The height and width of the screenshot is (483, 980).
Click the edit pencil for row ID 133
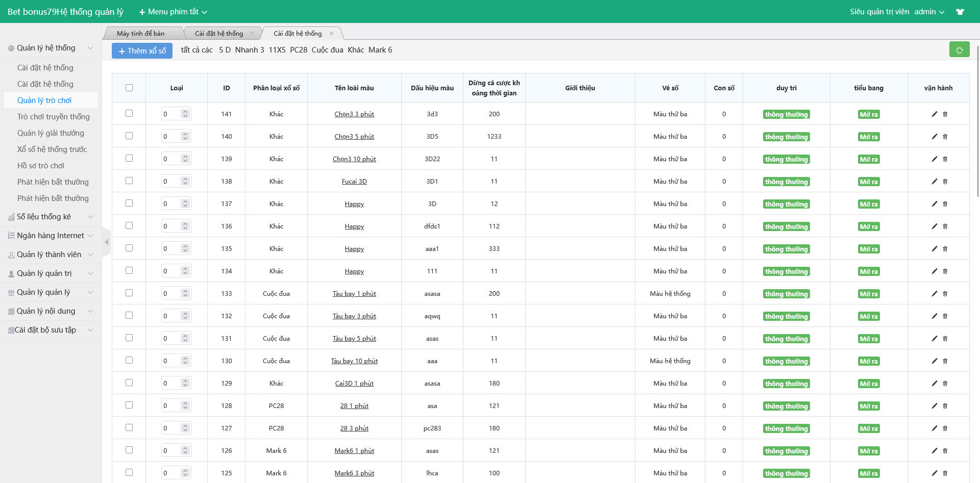934,294
